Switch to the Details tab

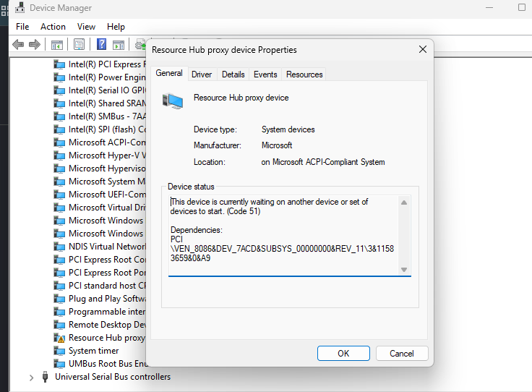point(233,74)
